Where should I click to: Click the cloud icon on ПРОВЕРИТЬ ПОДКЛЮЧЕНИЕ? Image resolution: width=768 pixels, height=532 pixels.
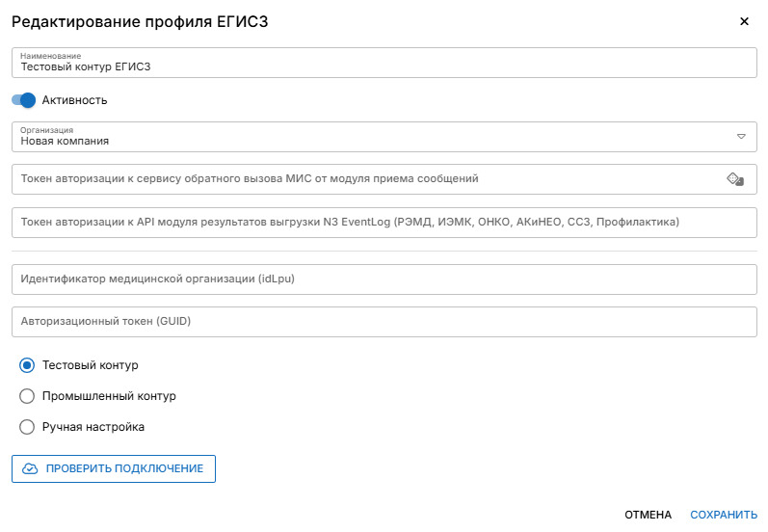(x=30, y=468)
